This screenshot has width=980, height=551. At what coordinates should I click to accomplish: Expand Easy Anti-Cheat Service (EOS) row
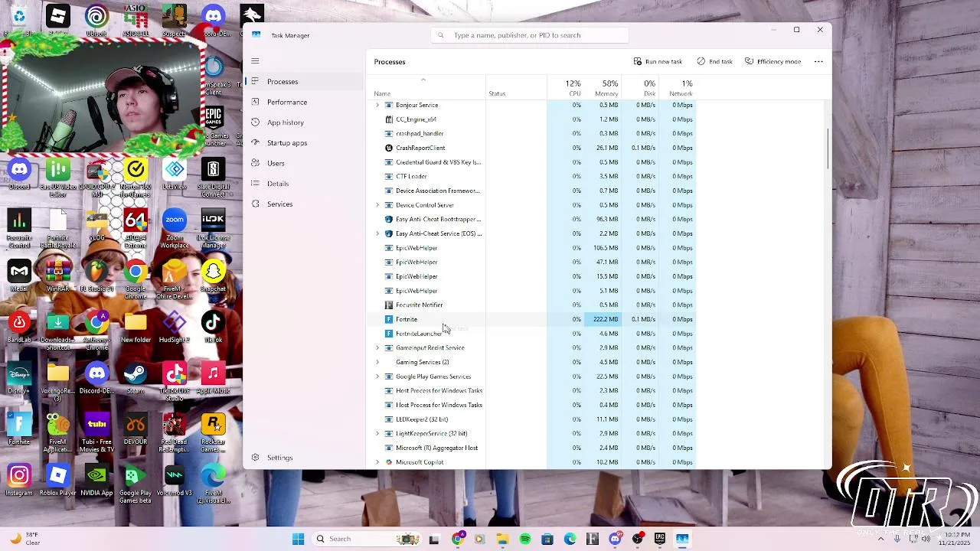click(x=377, y=233)
